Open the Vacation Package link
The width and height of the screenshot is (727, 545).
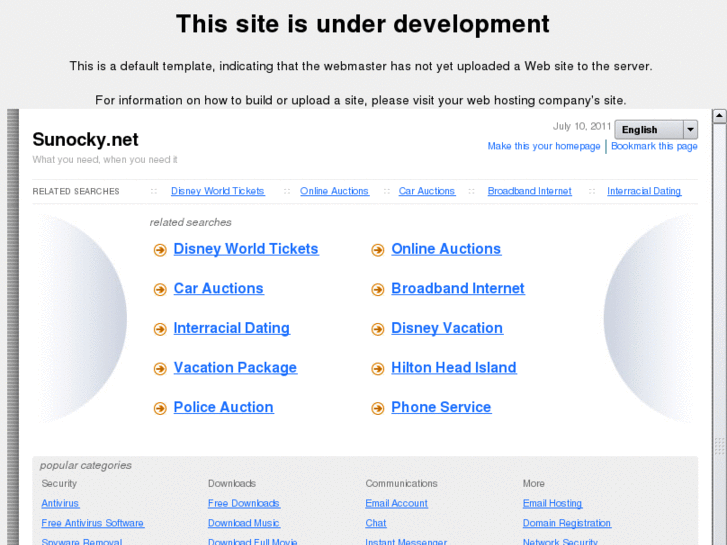(235, 368)
